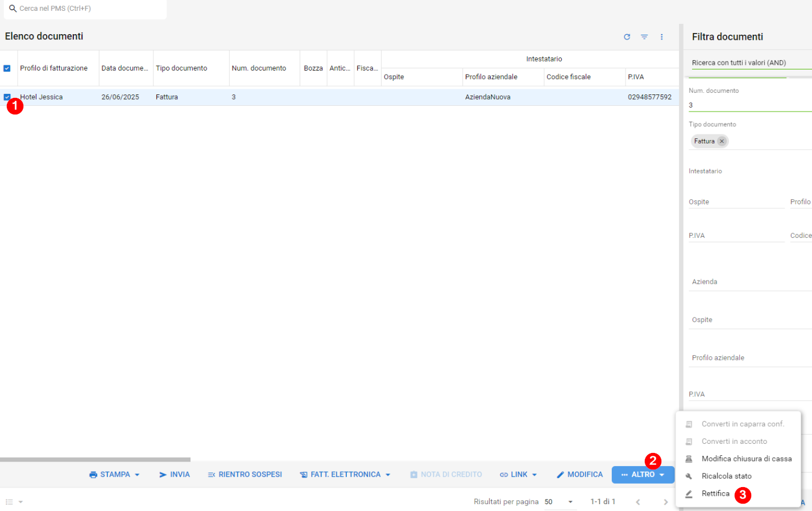
Task: Open the FATT. ELETTRONICA dropdown
Action: coord(345,475)
